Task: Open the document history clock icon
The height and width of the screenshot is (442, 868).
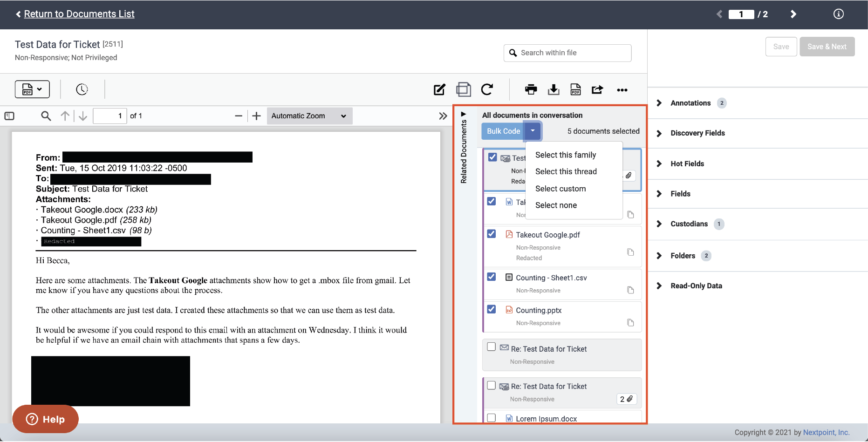Action: (x=82, y=89)
